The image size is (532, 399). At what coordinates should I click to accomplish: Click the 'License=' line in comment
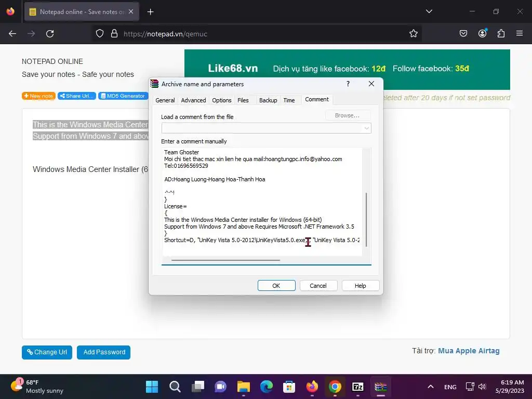click(176, 206)
